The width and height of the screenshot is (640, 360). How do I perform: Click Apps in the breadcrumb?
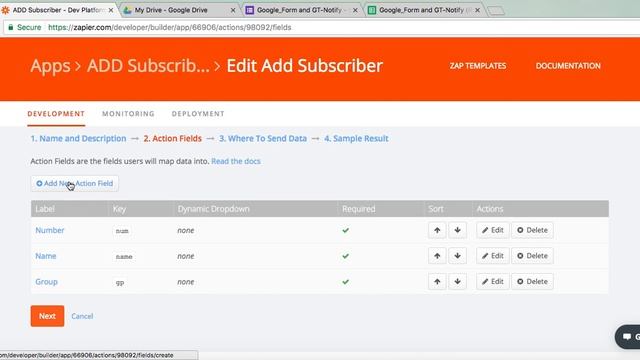50,67
